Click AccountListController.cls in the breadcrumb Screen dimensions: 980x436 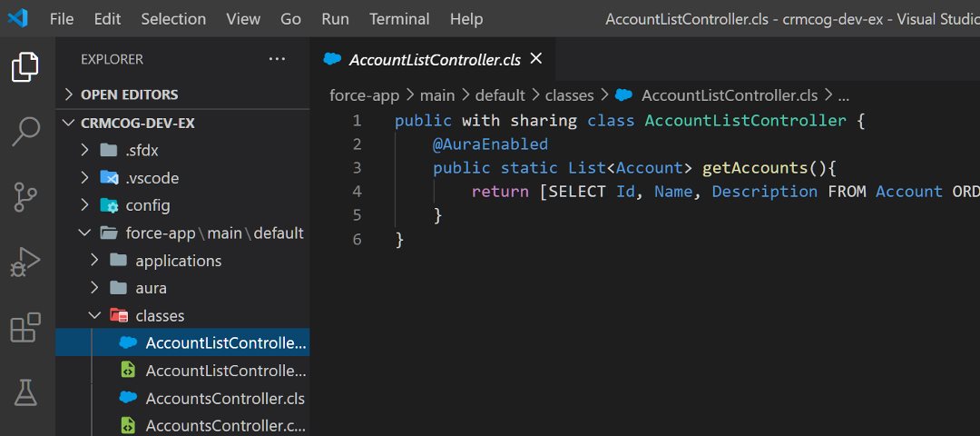[730, 95]
